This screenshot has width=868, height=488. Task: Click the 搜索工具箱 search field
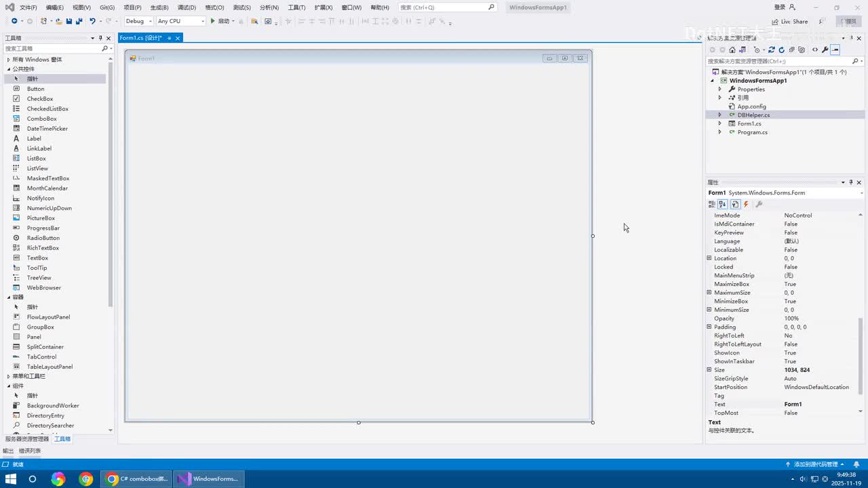pos(57,49)
